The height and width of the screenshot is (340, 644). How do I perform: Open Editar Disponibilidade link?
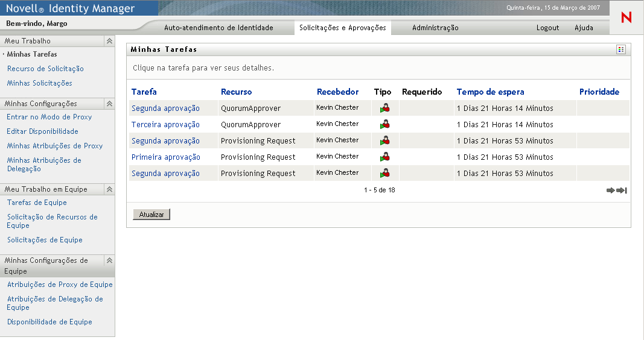tap(42, 131)
